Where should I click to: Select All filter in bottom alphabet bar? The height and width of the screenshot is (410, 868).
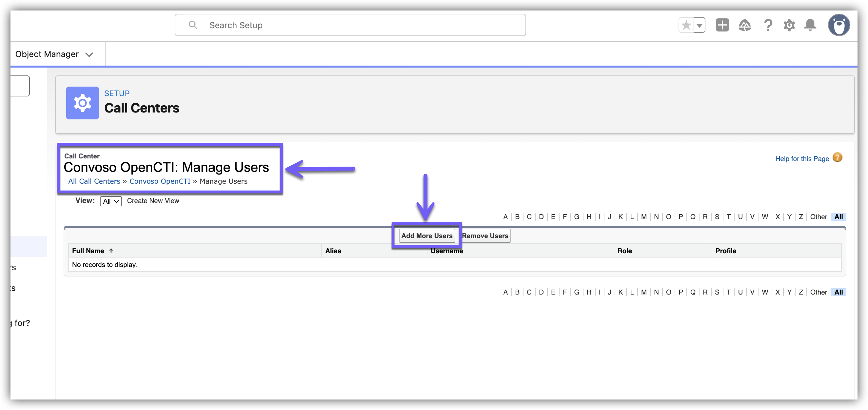(838, 292)
